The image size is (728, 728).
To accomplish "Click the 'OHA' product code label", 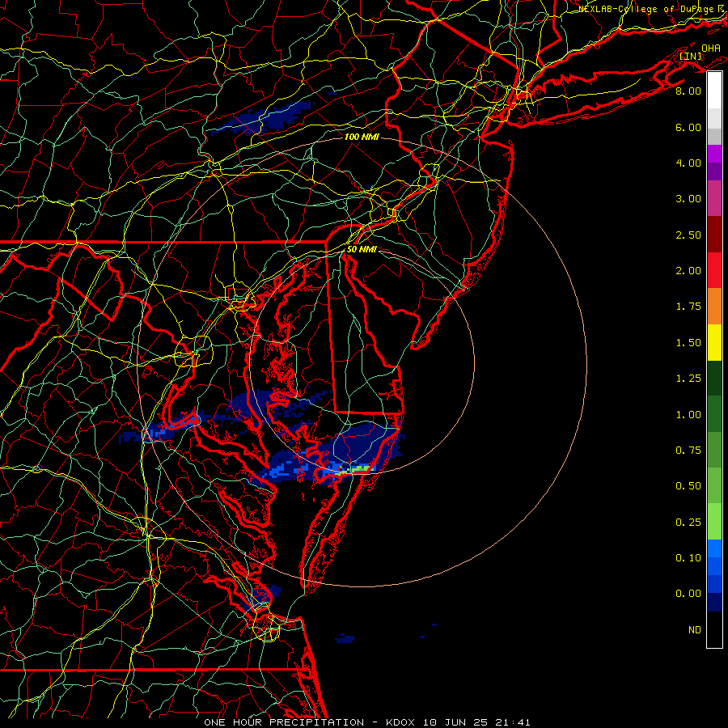I will [x=711, y=49].
